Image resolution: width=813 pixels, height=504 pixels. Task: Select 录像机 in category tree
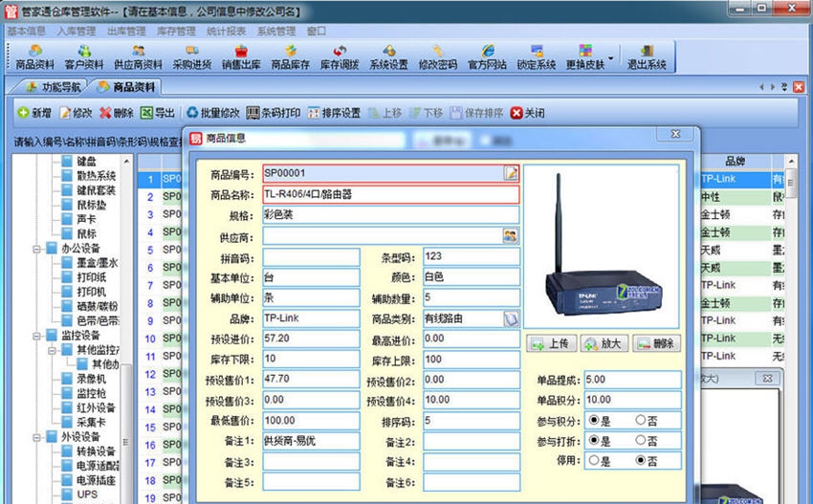pyautogui.click(x=91, y=379)
